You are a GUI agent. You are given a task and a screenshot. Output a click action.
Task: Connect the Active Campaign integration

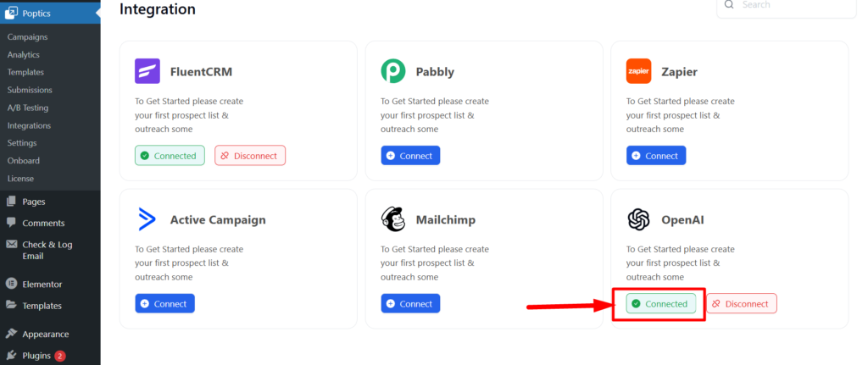[x=164, y=304]
